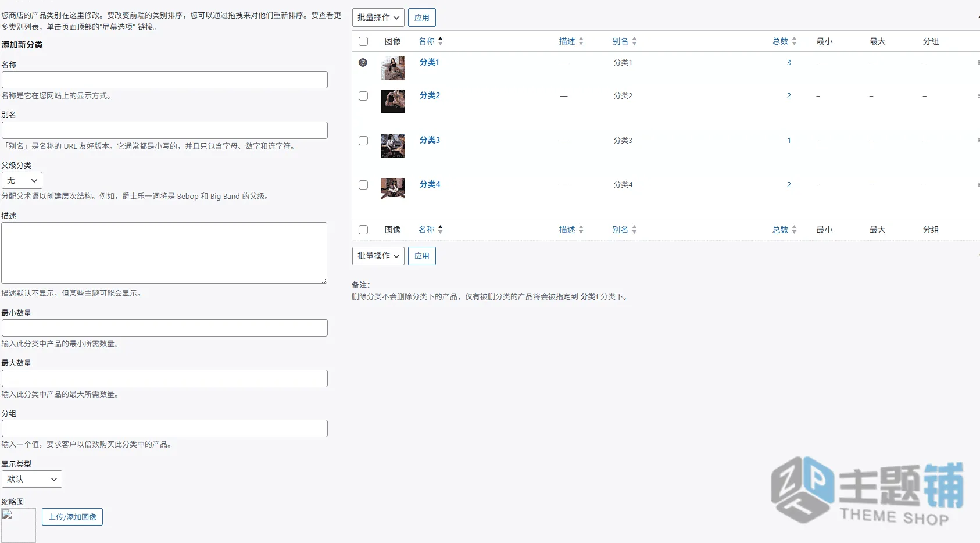The width and height of the screenshot is (980, 543).
Task: Focus the 别名 input field
Action: pos(164,130)
